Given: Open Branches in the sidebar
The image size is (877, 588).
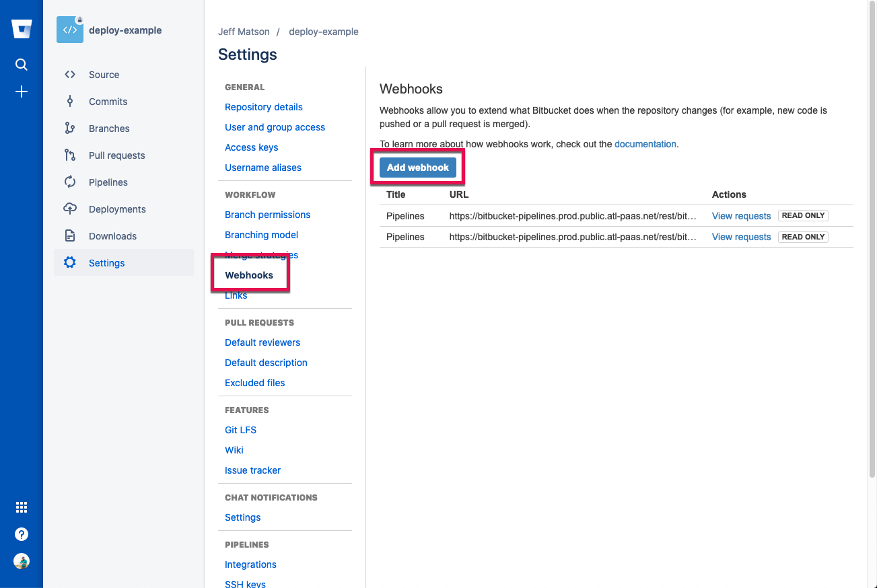Looking at the screenshot, I should pos(109,128).
